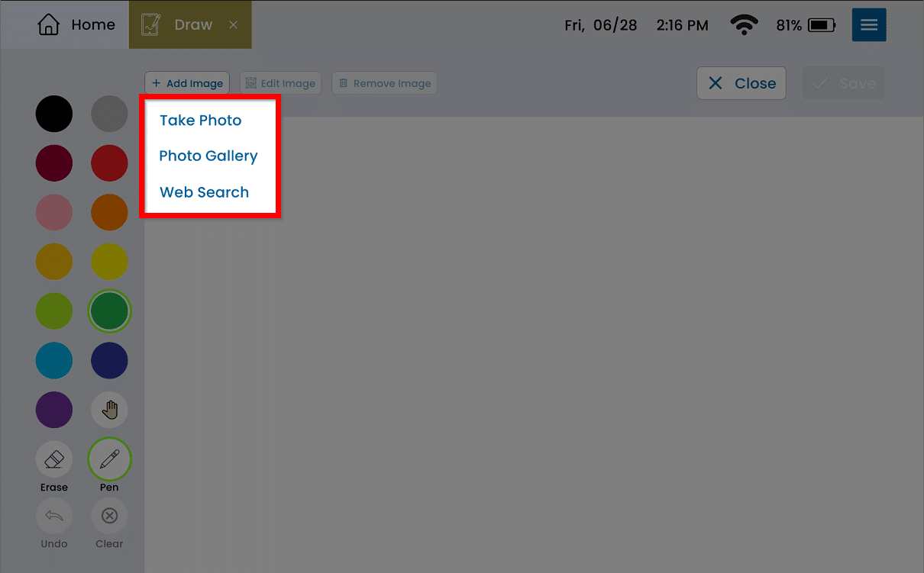Pick the purple color swatch

click(54, 410)
